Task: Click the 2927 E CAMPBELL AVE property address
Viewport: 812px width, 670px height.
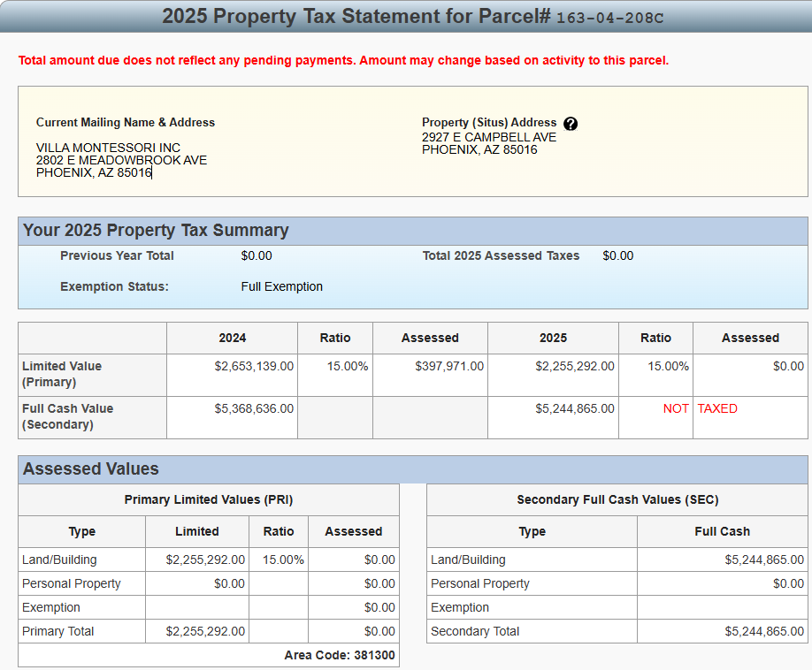Action: tap(489, 137)
